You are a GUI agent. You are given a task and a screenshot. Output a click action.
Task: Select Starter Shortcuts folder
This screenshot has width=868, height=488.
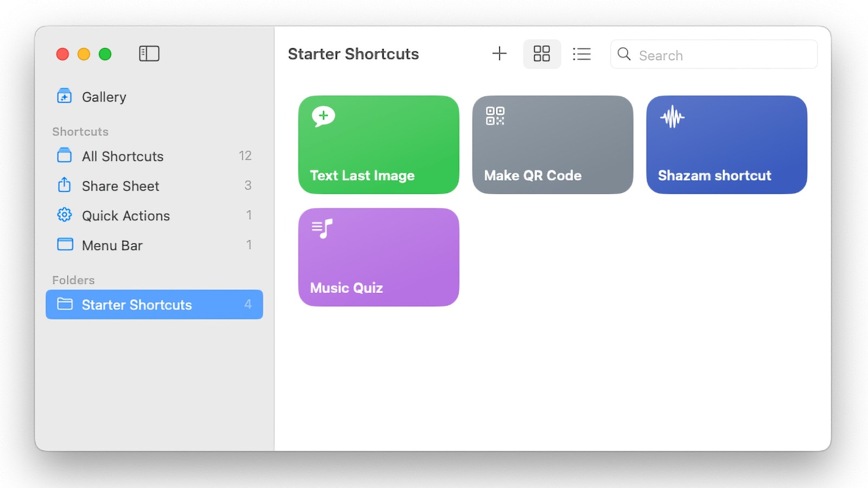[155, 305]
